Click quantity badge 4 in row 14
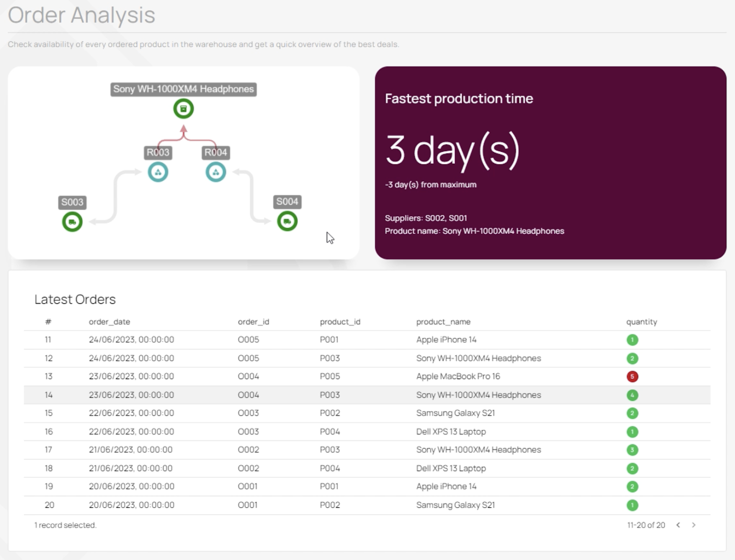Image resolution: width=735 pixels, height=560 pixels. click(x=632, y=395)
